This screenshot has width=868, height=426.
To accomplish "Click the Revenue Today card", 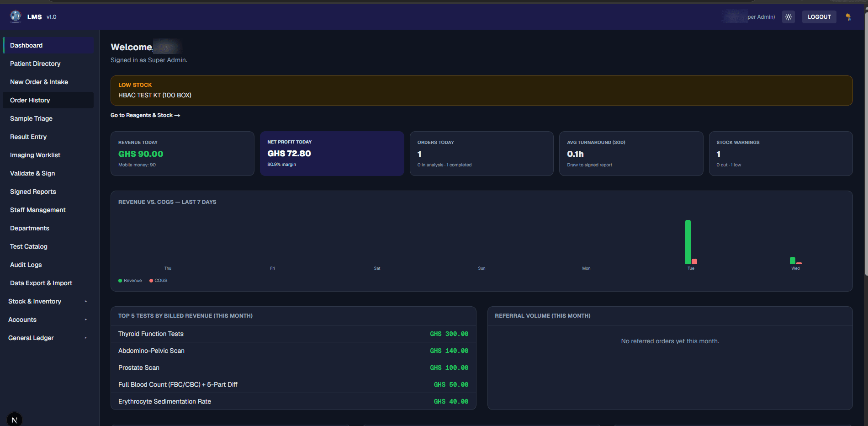I will pyautogui.click(x=182, y=154).
